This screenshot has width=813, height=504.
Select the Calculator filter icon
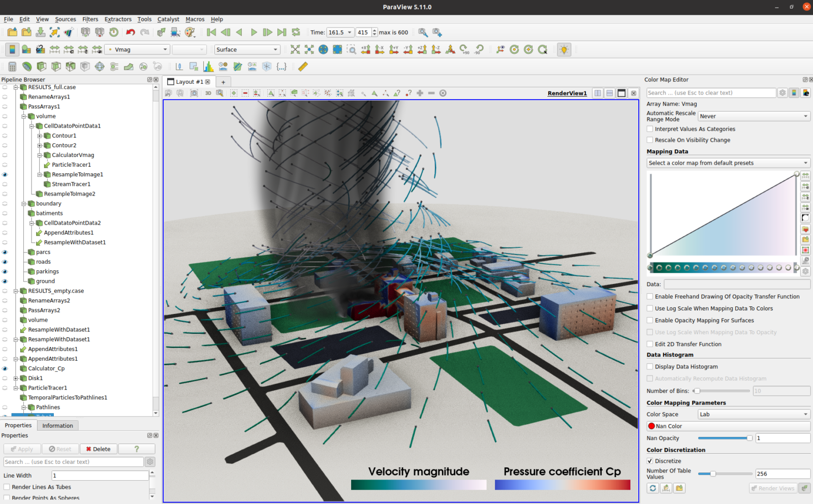click(11, 67)
